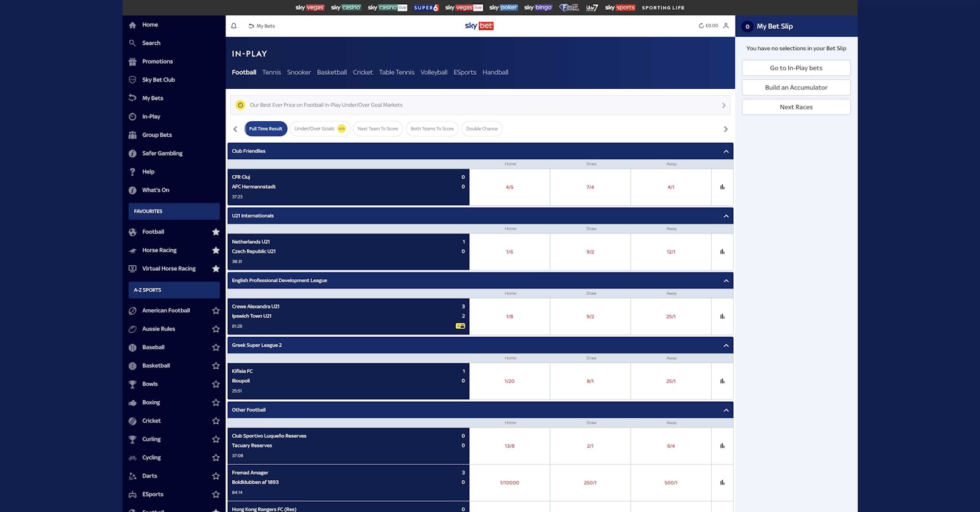Refresh the £0.00 balance
The image size is (980, 512).
click(701, 26)
